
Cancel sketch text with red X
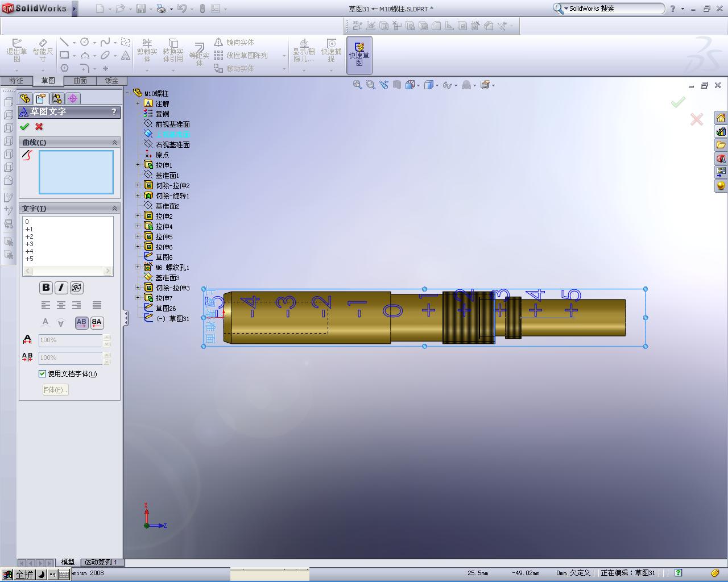point(39,127)
